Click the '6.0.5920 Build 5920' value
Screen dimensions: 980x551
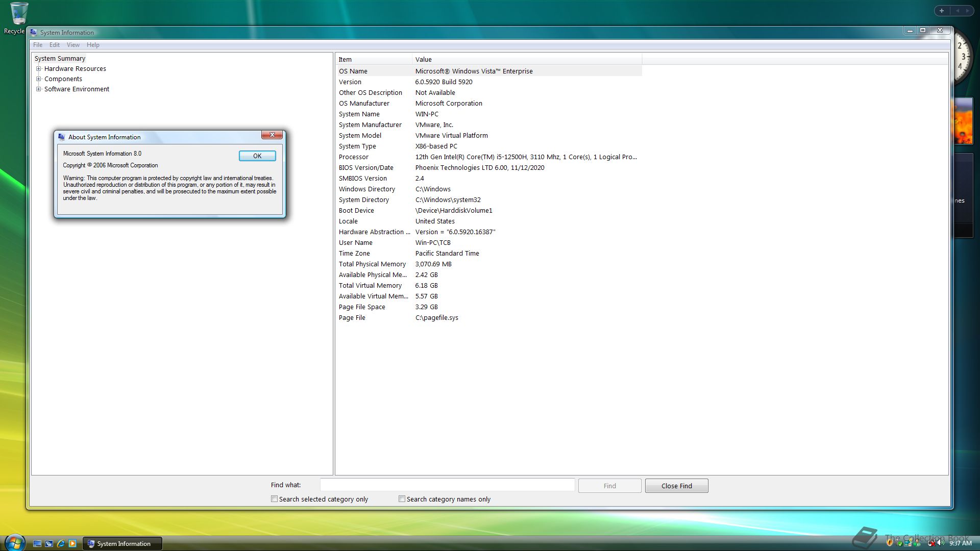pyautogui.click(x=444, y=82)
